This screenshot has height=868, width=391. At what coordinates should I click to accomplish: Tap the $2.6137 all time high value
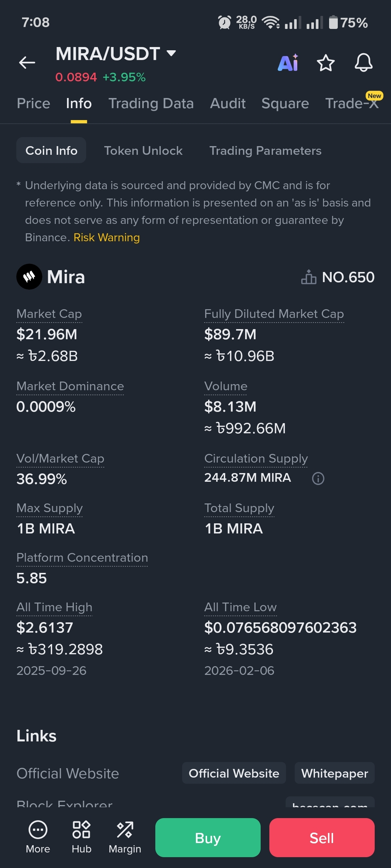(45, 627)
